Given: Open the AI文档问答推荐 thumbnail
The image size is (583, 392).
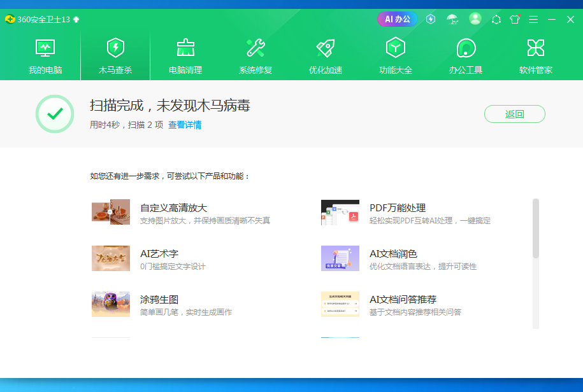Looking at the screenshot, I should pyautogui.click(x=340, y=304).
